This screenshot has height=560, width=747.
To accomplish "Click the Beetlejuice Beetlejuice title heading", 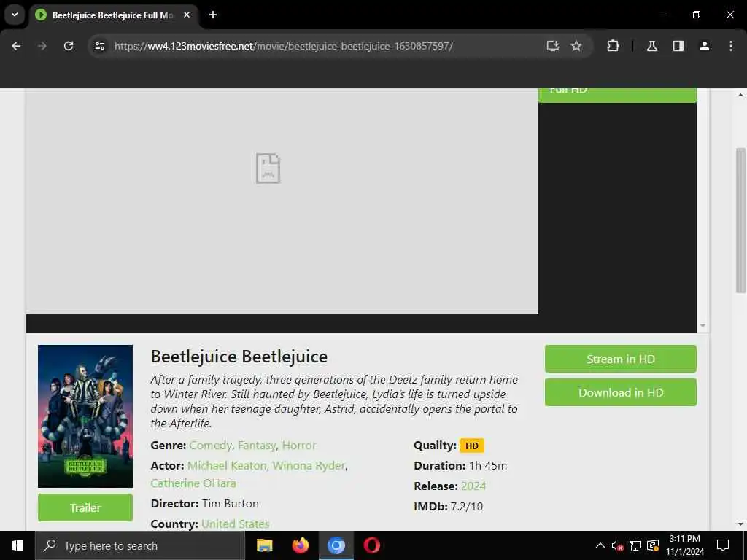I will [239, 356].
